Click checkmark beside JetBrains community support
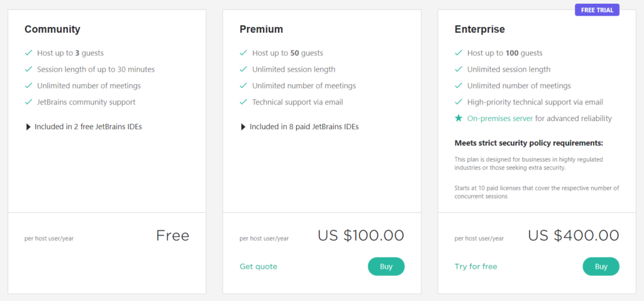 click(x=28, y=102)
